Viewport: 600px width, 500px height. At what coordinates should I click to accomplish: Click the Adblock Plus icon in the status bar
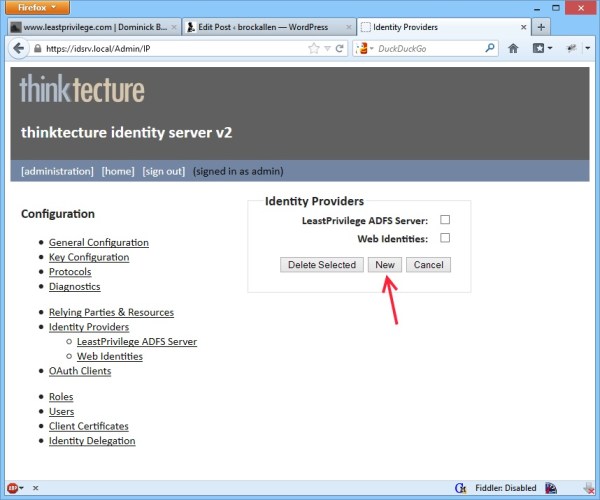pyautogui.click(x=12, y=489)
